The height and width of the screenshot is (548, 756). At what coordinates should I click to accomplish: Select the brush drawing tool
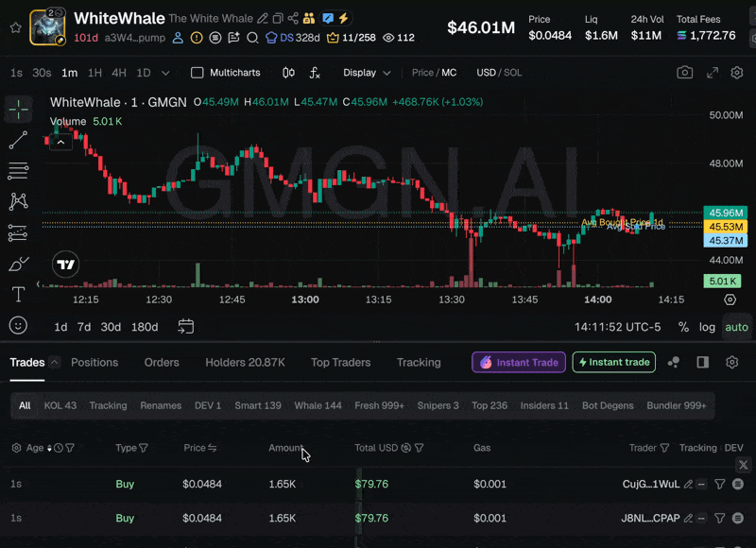(18, 265)
